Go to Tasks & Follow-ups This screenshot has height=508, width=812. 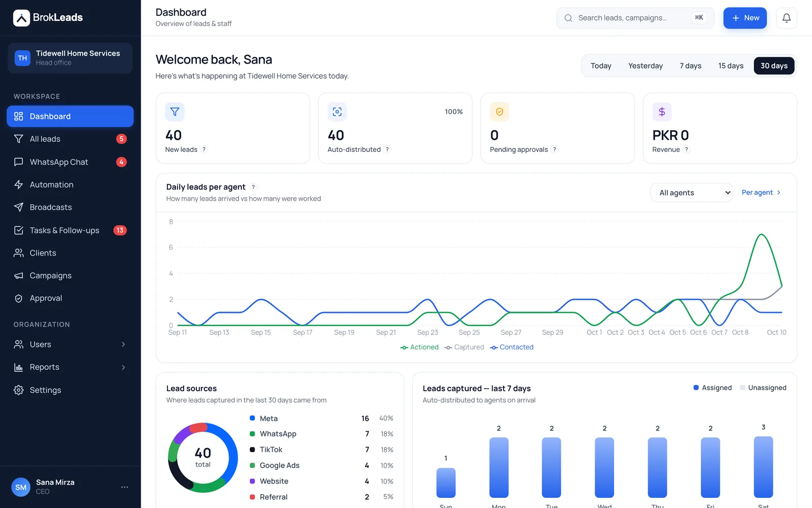click(x=70, y=230)
